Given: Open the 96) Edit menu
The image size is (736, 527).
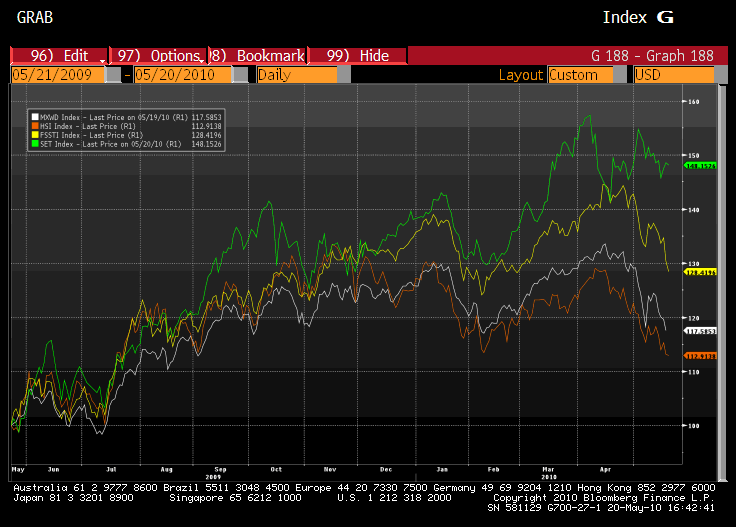Looking at the screenshot, I should point(59,56).
